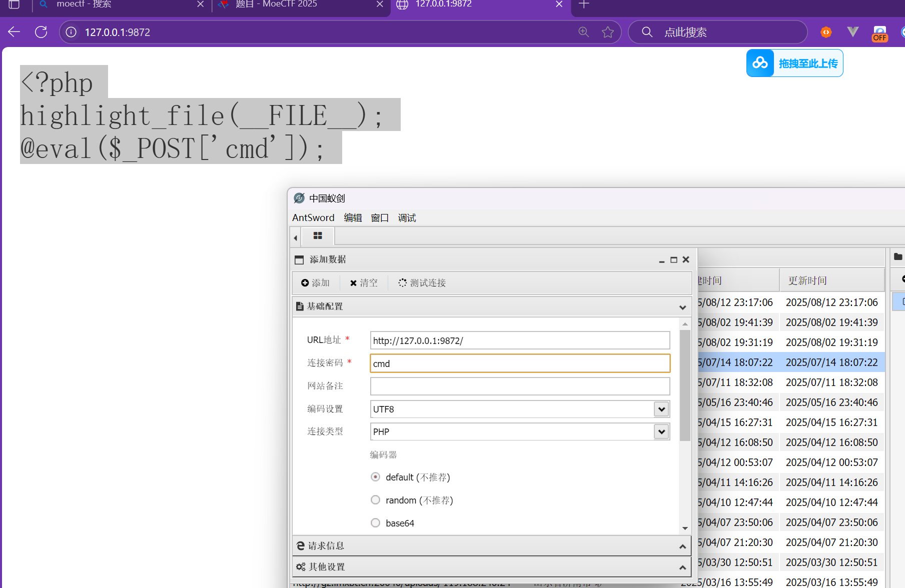Close the 添加数据 dialog
Screen dimensions: 905x588
point(686,259)
